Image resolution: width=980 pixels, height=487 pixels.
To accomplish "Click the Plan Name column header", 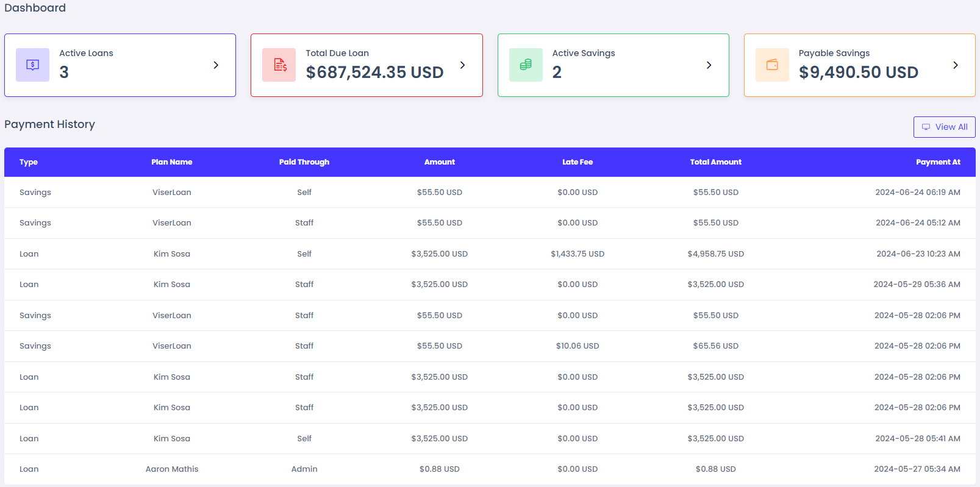I will [171, 162].
